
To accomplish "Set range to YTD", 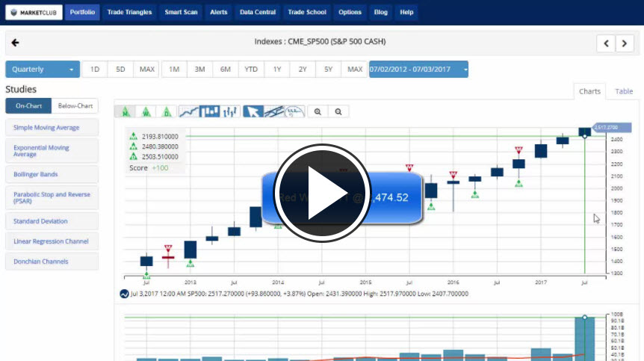I will [x=251, y=70].
